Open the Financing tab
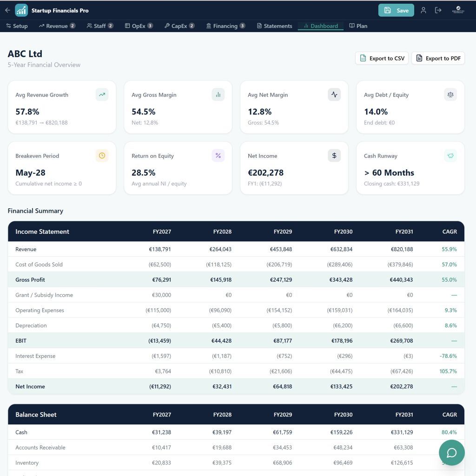Viewport: 476px width, 476px height. (225, 26)
